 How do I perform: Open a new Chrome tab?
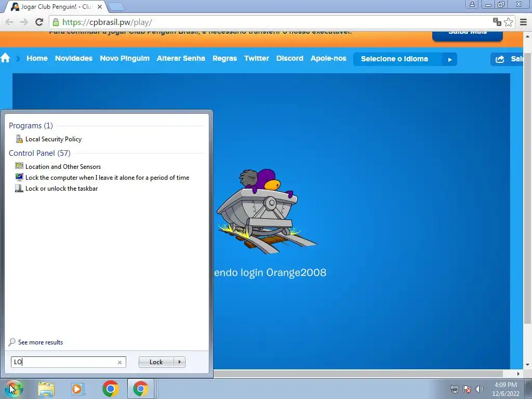point(116,6)
